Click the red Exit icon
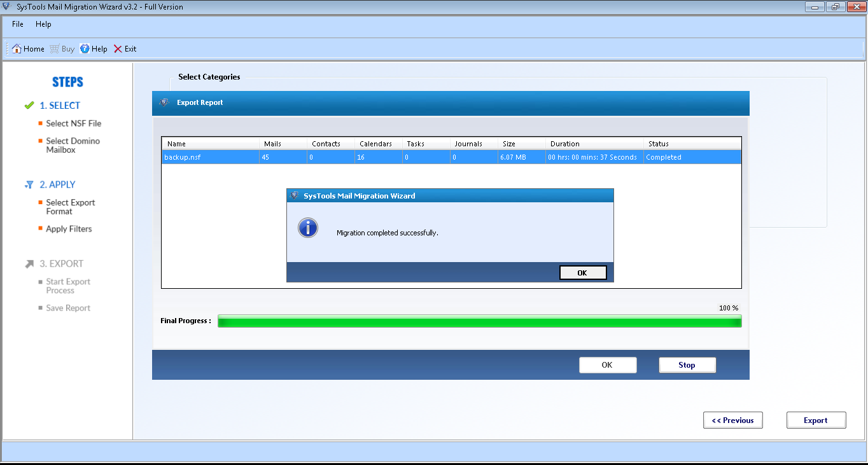The height and width of the screenshot is (465, 868). pos(118,49)
